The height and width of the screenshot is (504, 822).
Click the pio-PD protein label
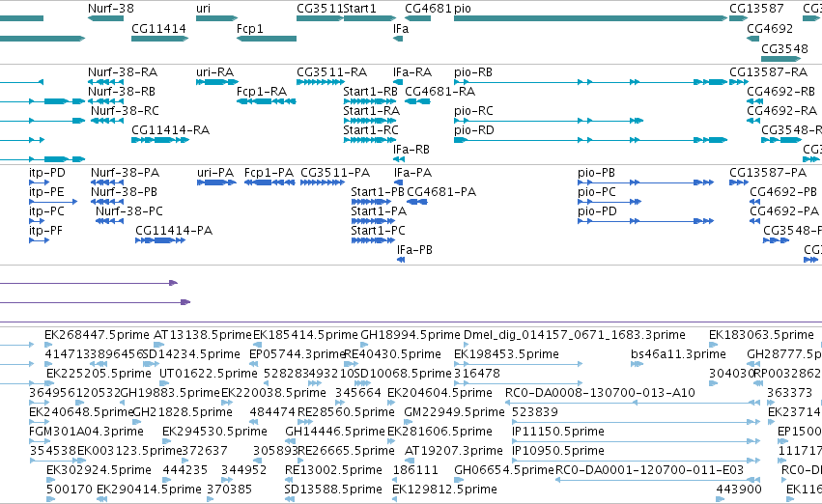pos(597,211)
